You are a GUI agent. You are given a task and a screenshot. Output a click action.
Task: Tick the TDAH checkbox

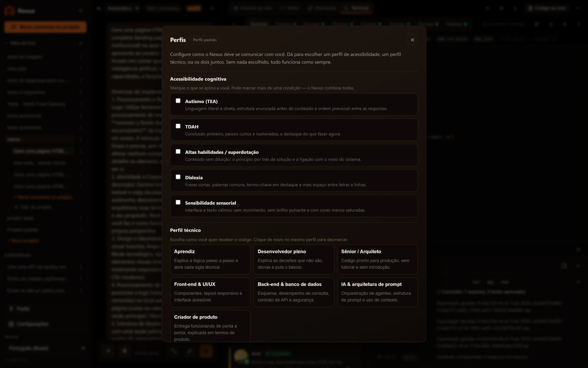click(x=178, y=126)
